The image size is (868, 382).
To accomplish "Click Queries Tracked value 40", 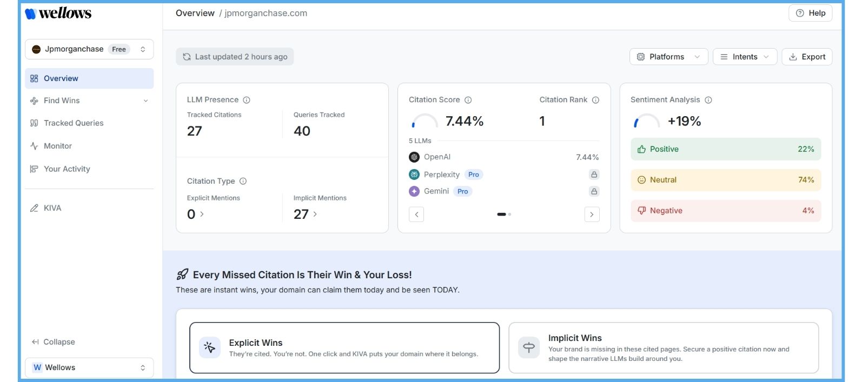I will [x=302, y=131].
